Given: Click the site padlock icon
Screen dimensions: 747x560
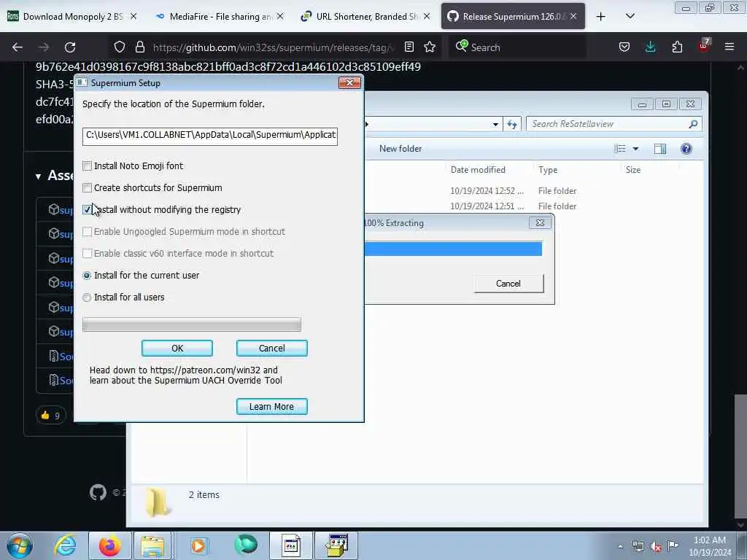Looking at the screenshot, I should [x=139, y=47].
